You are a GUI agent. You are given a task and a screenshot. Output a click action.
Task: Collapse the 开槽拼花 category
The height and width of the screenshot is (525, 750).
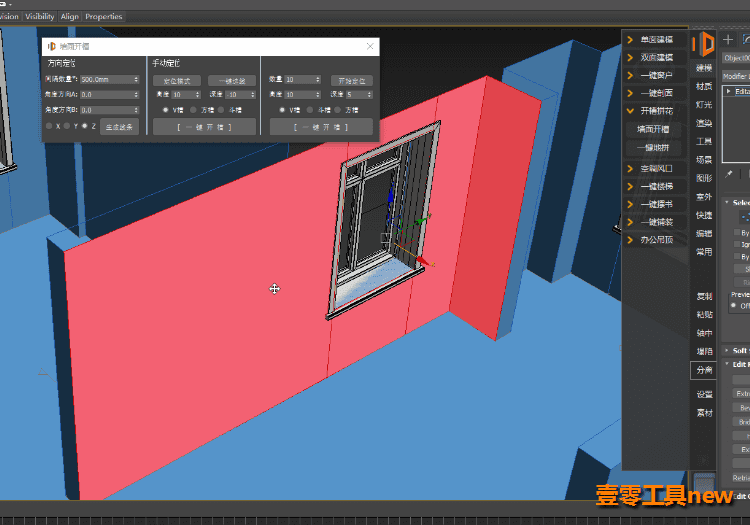(630, 111)
